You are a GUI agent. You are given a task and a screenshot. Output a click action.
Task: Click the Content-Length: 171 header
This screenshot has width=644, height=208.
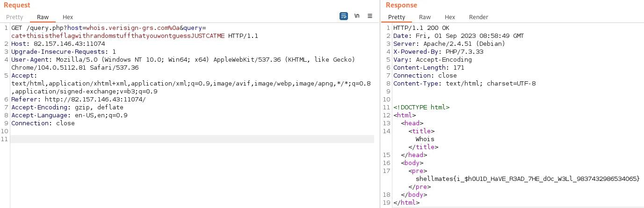429,68
